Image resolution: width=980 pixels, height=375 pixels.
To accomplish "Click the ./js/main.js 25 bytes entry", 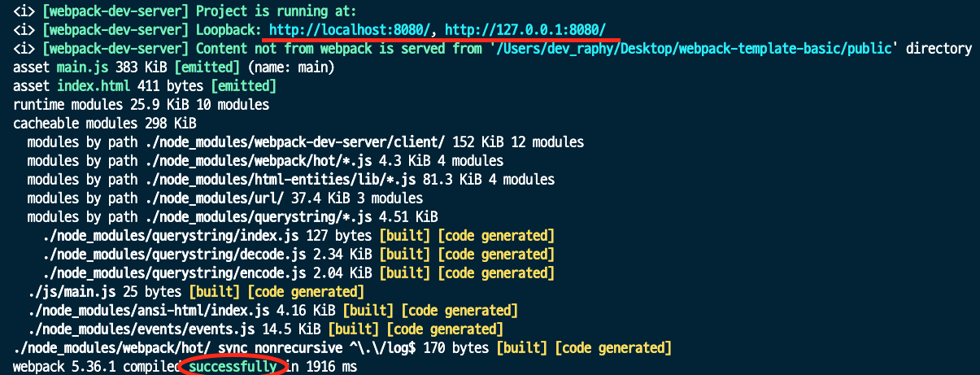I will [195, 291].
